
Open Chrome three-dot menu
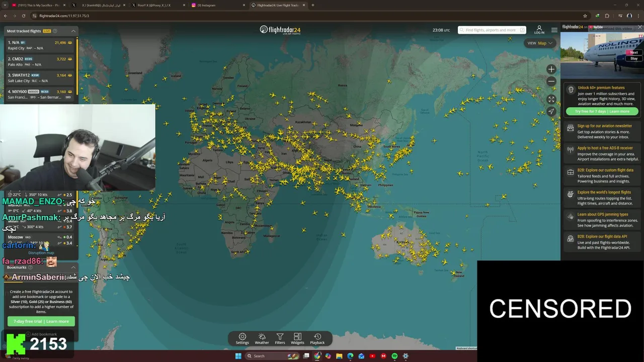[638, 16]
